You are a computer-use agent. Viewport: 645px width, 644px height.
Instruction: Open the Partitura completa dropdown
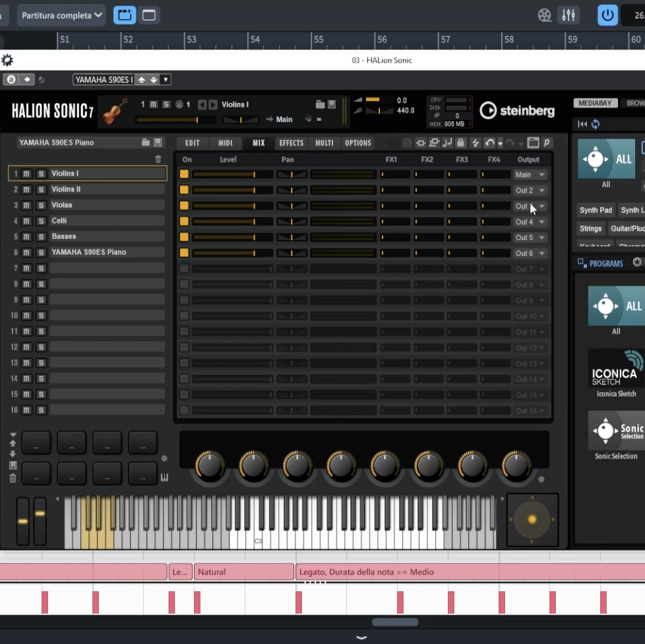[x=61, y=15]
